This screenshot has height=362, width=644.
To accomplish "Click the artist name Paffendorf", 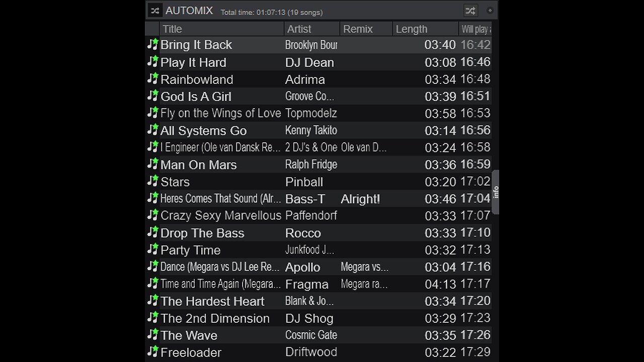I will click(311, 216).
